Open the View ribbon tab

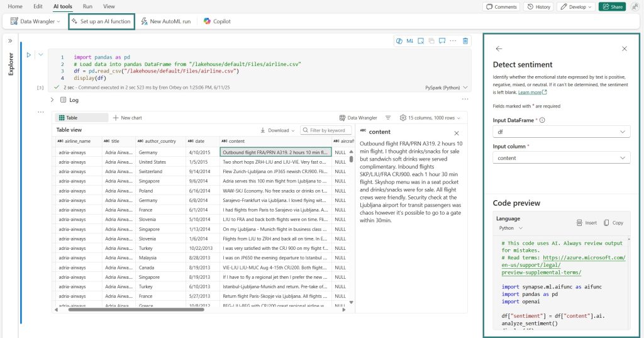point(109,6)
